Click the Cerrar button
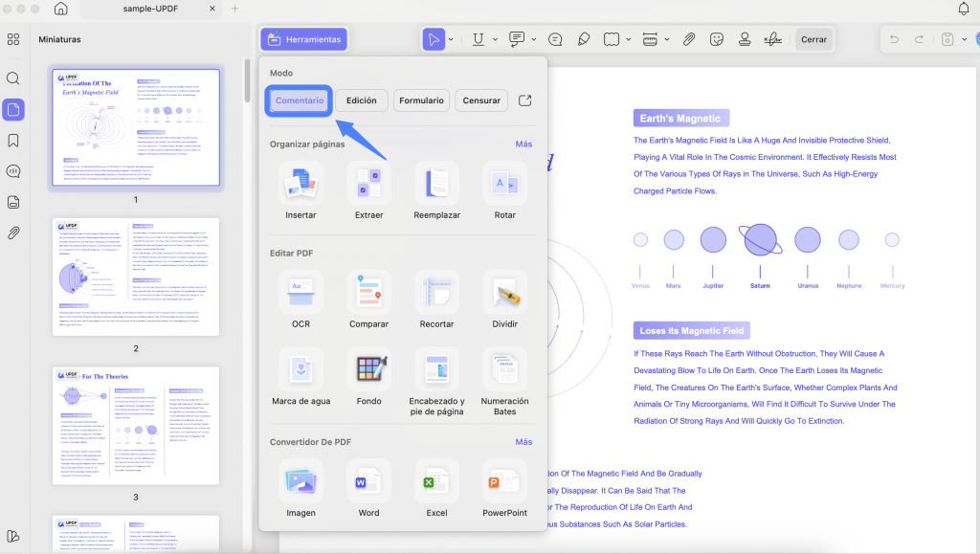980x554 pixels. tap(813, 39)
